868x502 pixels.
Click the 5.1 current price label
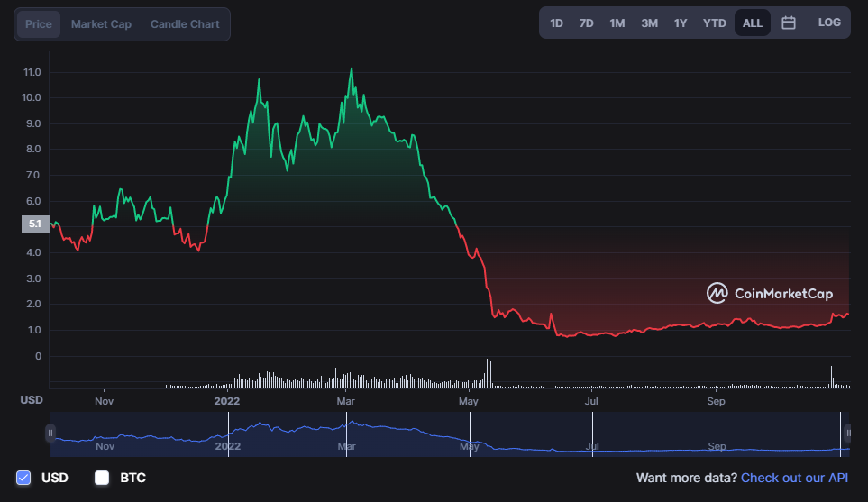coord(35,224)
